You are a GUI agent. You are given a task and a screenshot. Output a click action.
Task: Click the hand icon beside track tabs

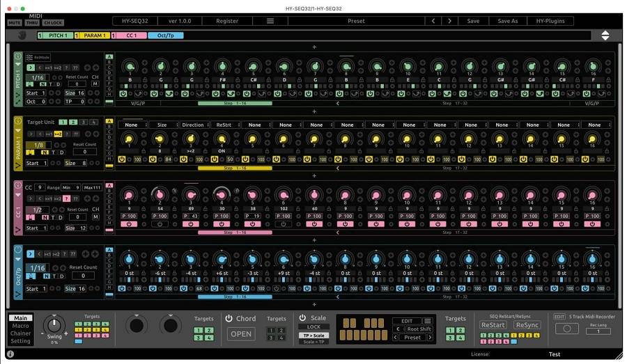tap(21, 35)
